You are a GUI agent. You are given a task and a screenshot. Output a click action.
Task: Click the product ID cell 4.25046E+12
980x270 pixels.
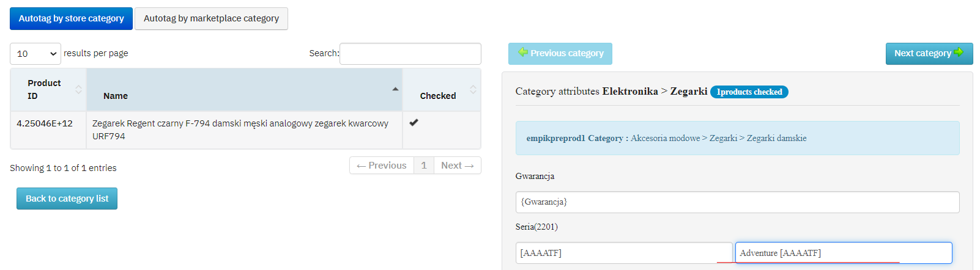(45, 123)
